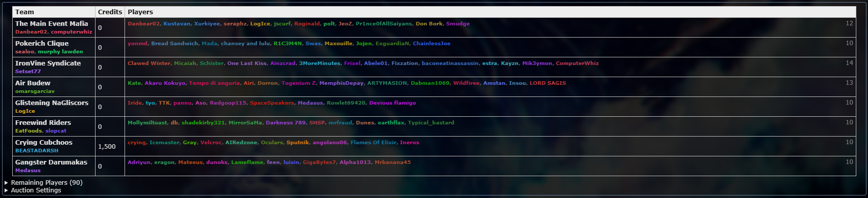Select the Glistening NaGliscors team name

(52, 103)
